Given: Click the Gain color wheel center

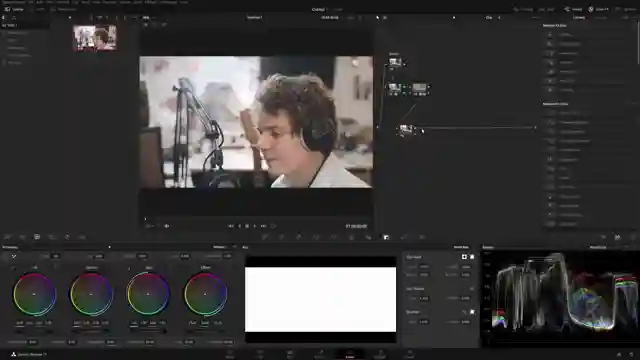Looking at the screenshot, I should [148, 294].
